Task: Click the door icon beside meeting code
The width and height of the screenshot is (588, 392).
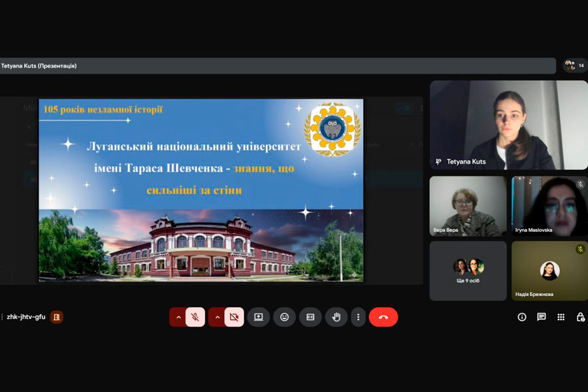Action: click(57, 317)
